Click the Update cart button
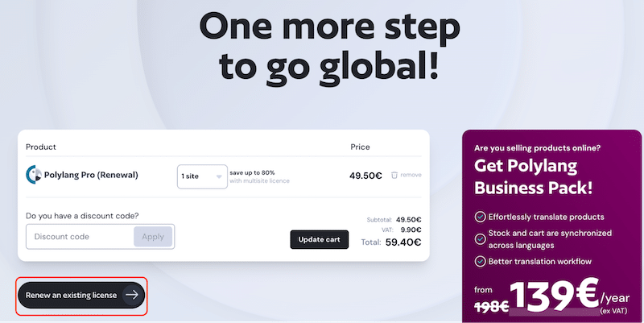 click(319, 239)
